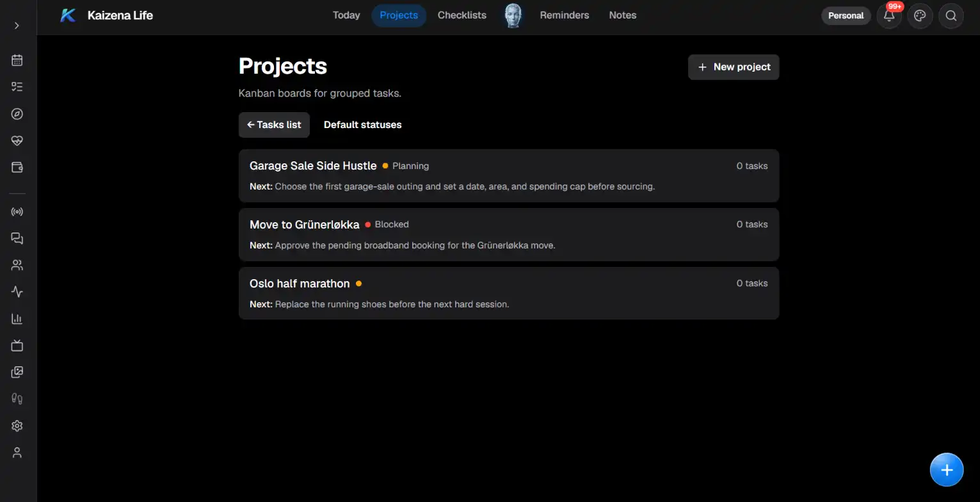Open the user profile icon in sidebar
The width and height of the screenshot is (980, 502).
pyautogui.click(x=17, y=453)
